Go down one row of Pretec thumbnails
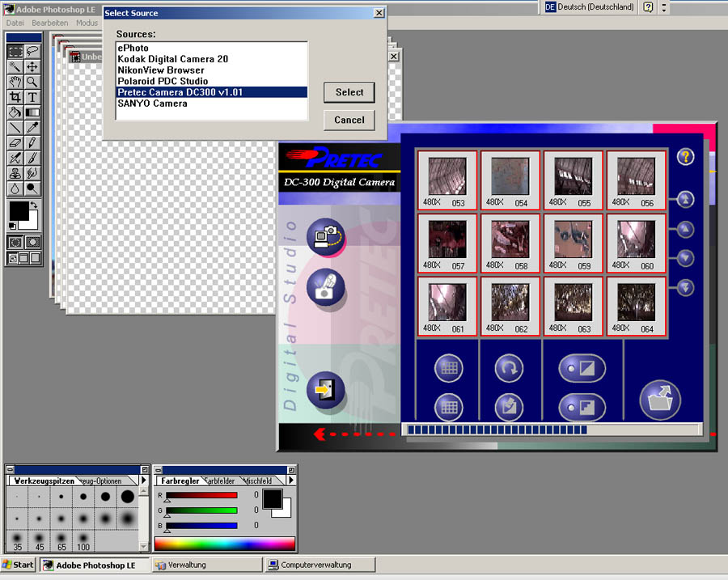This screenshot has height=580, width=728. (685, 258)
